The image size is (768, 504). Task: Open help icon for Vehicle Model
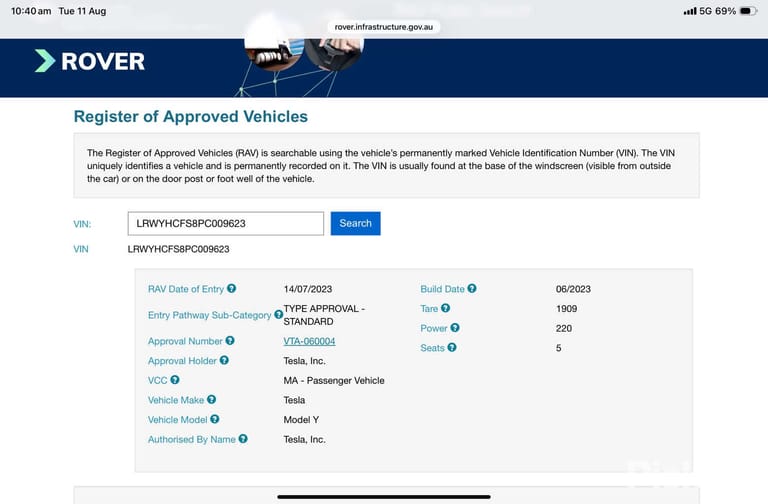coord(215,419)
